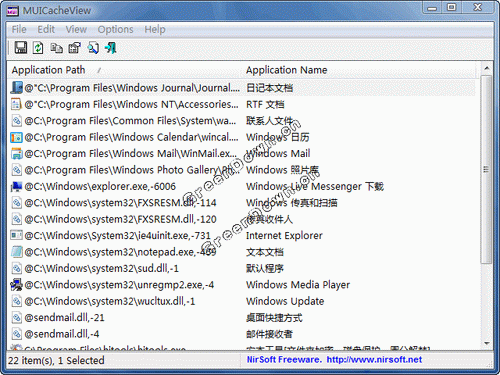Sort by Application Path column header

(124, 70)
